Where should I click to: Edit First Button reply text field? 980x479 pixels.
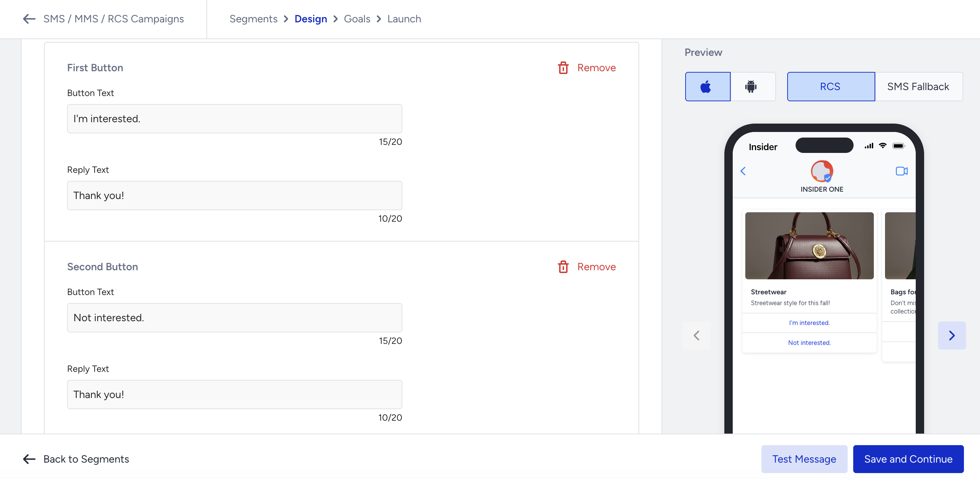234,196
